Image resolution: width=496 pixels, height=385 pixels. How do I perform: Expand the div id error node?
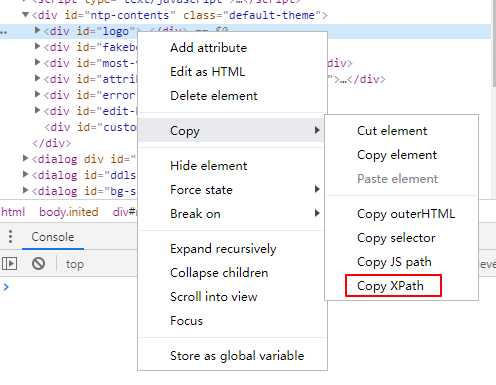click(x=37, y=94)
